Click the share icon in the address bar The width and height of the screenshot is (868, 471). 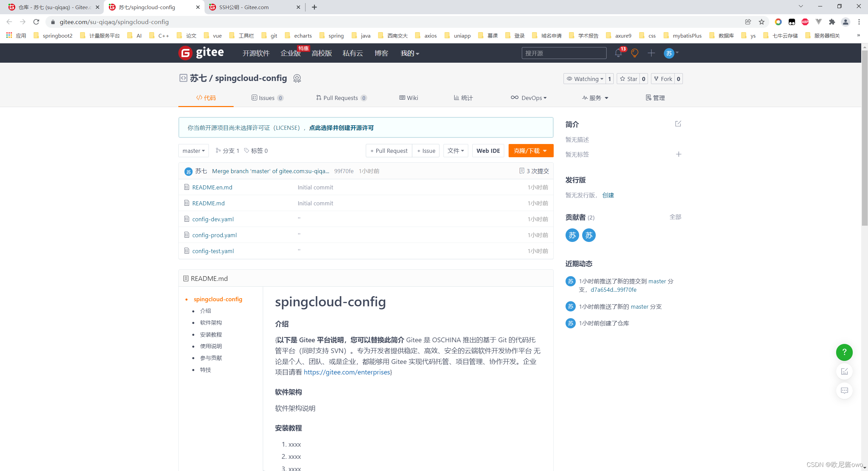(x=748, y=22)
